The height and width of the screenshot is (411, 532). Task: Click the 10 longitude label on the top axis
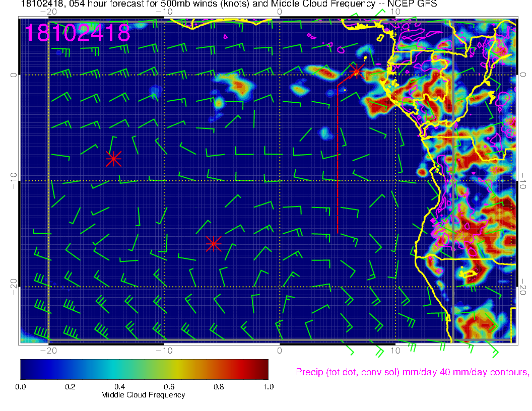[395, 12]
